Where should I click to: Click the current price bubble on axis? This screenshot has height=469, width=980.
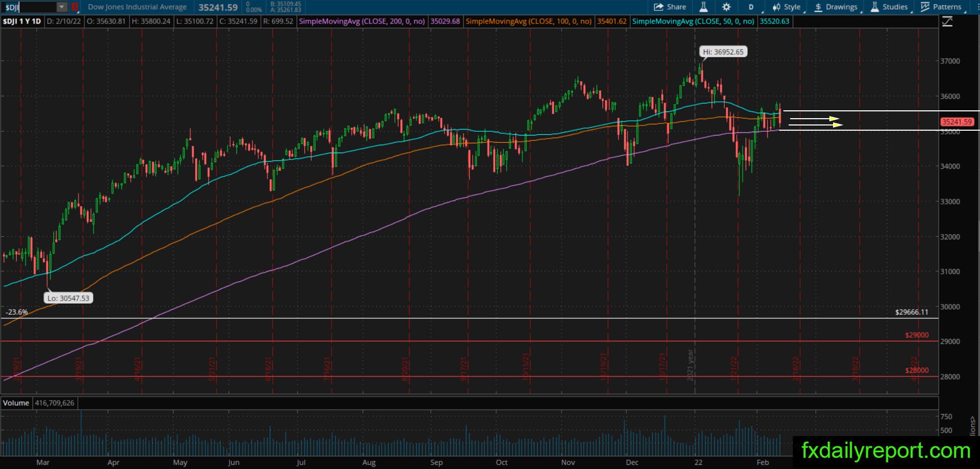pos(957,122)
